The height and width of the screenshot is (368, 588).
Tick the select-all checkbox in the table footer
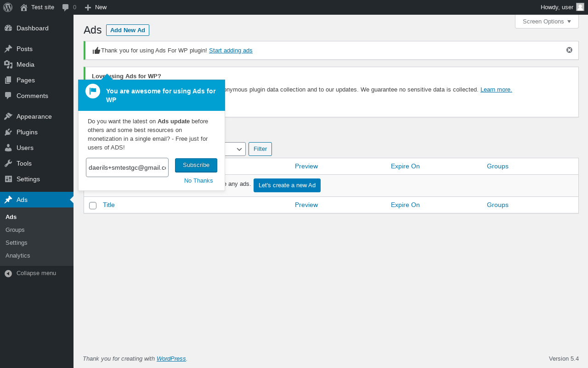[x=93, y=205]
